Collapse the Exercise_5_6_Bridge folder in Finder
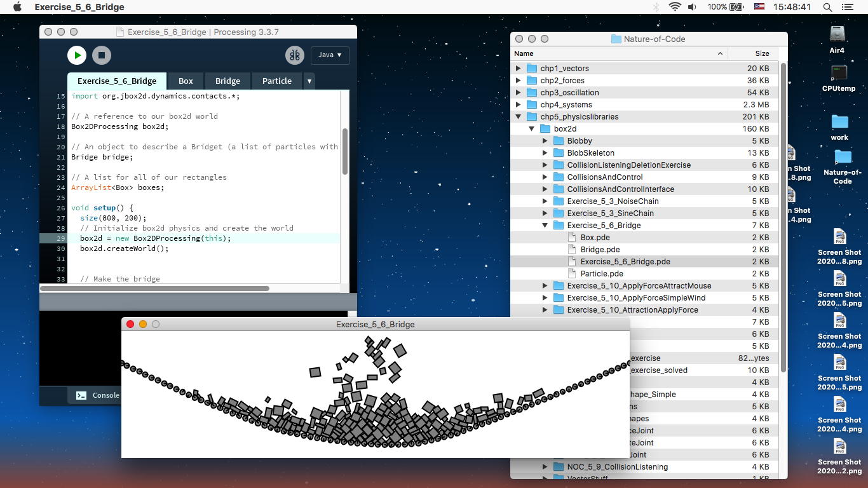 (x=545, y=226)
